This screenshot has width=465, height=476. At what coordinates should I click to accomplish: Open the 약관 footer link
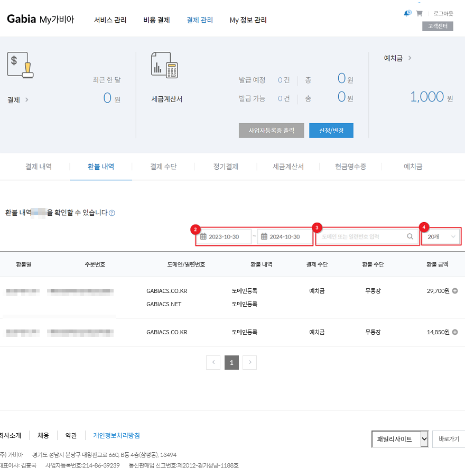pyautogui.click(x=71, y=436)
